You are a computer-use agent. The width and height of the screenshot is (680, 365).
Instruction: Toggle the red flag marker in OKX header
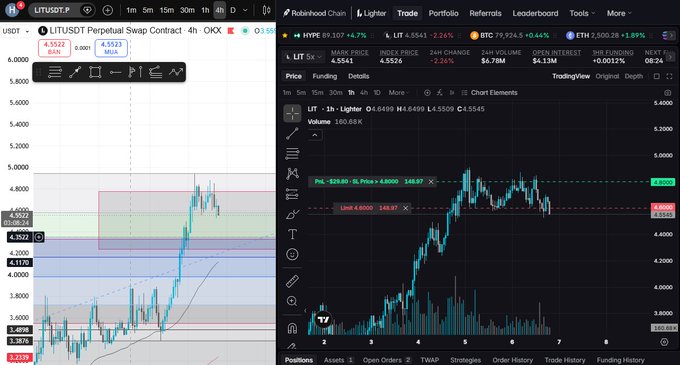point(231,31)
